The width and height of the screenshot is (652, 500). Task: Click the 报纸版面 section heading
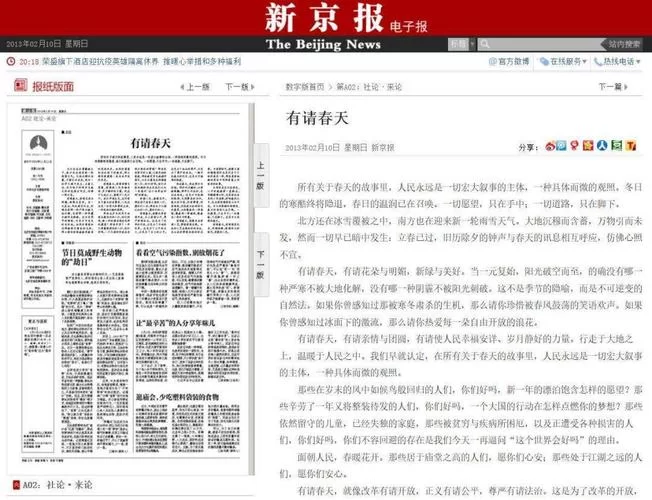point(53,86)
